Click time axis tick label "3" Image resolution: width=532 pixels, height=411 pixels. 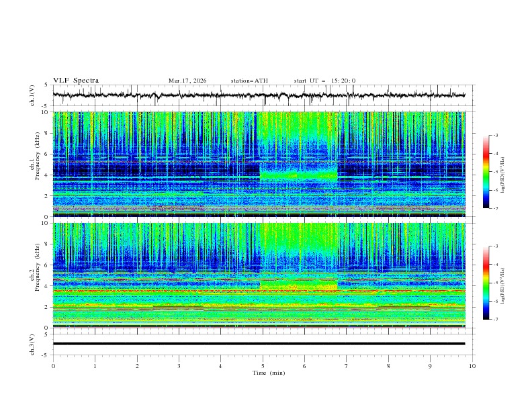[x=179, y=366]
